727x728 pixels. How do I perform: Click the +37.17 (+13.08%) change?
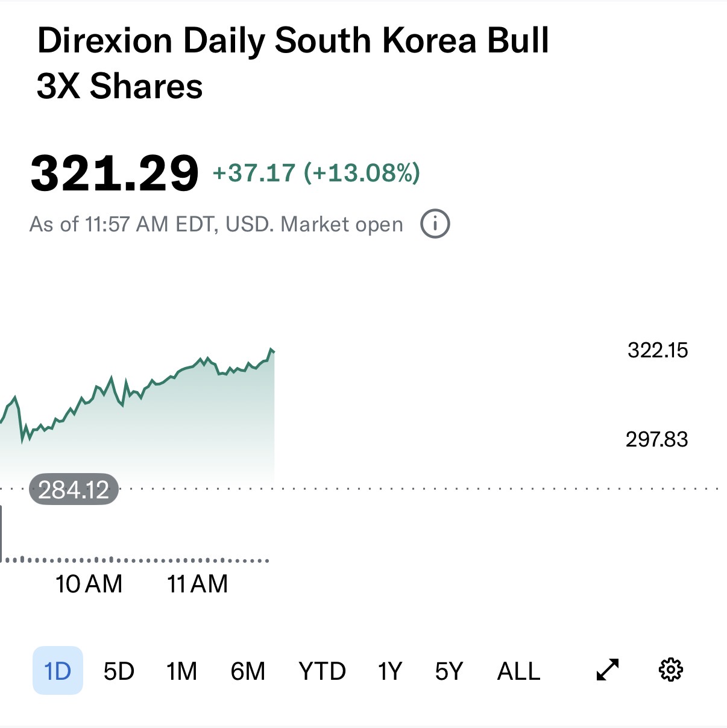tap(316, 173)
